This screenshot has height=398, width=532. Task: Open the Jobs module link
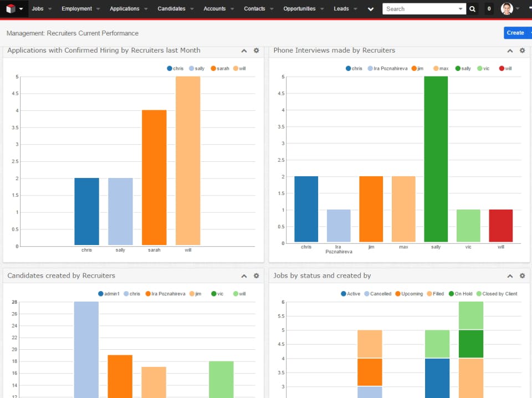pos(38,9)
